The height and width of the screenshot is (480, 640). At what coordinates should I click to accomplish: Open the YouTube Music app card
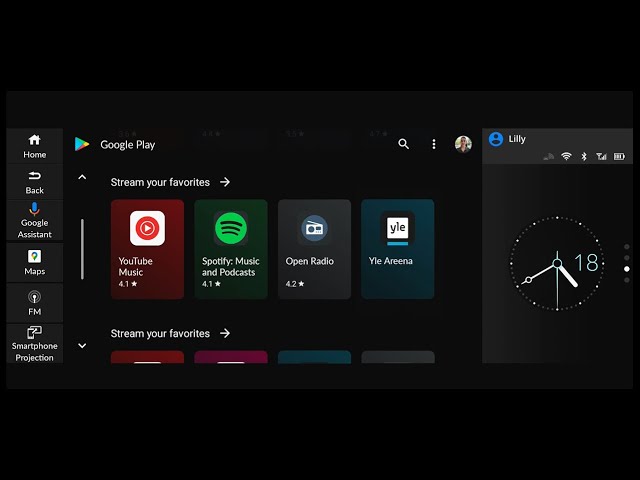click(x=147, y=249)
